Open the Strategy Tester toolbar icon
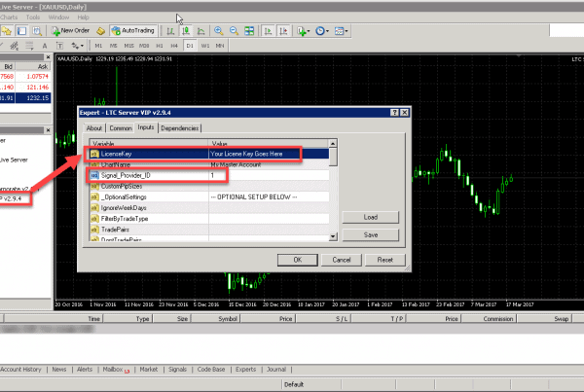The image size is (584, 392). pyautogui.click(x=37, y=31)
